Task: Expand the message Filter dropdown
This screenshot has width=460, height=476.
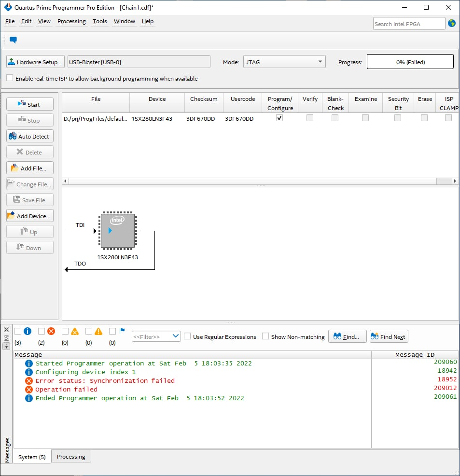Action: (156, 336)
